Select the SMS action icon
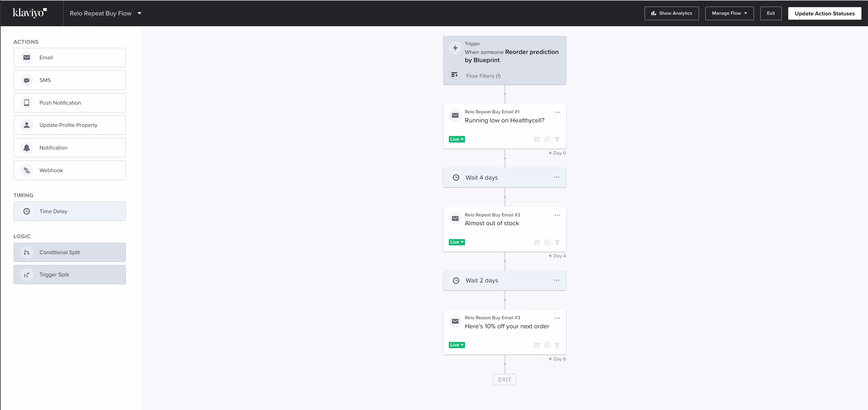868x410 pixels. pos(27,80)
